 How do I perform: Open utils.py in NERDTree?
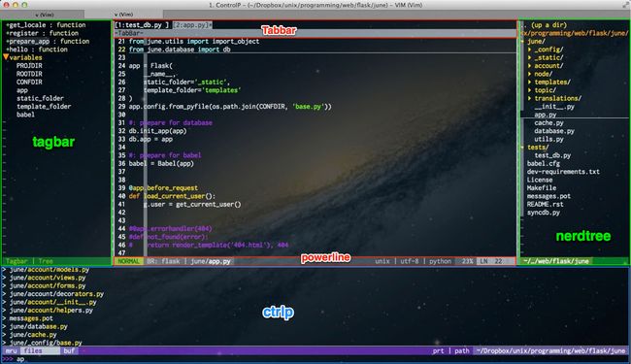point(548,139)
